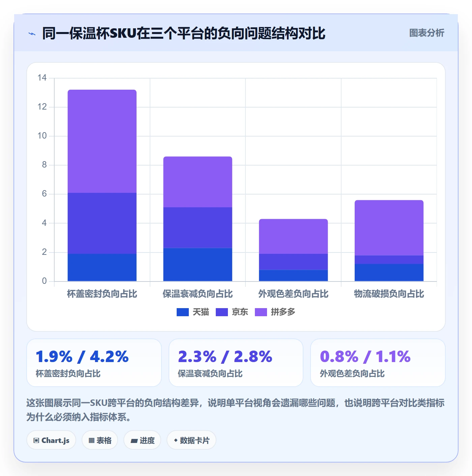The width and height of the screenshot is (472, 476).
Task: Click the description paragraph starting 这张图展示
Action: click(235, 410)
